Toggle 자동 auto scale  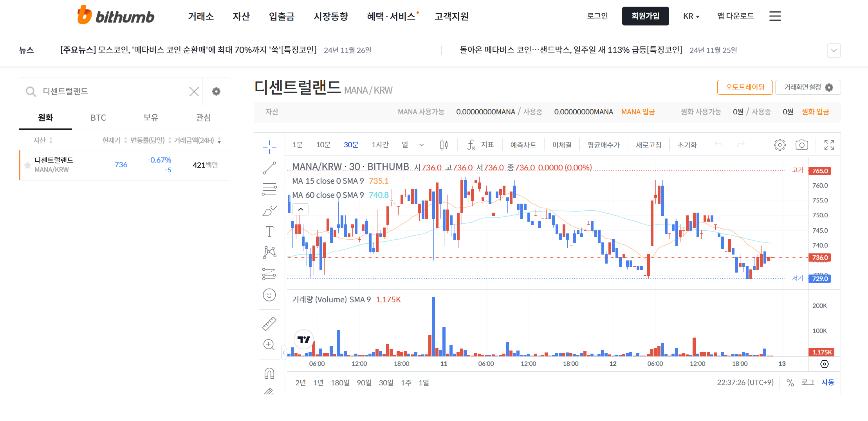828,382
